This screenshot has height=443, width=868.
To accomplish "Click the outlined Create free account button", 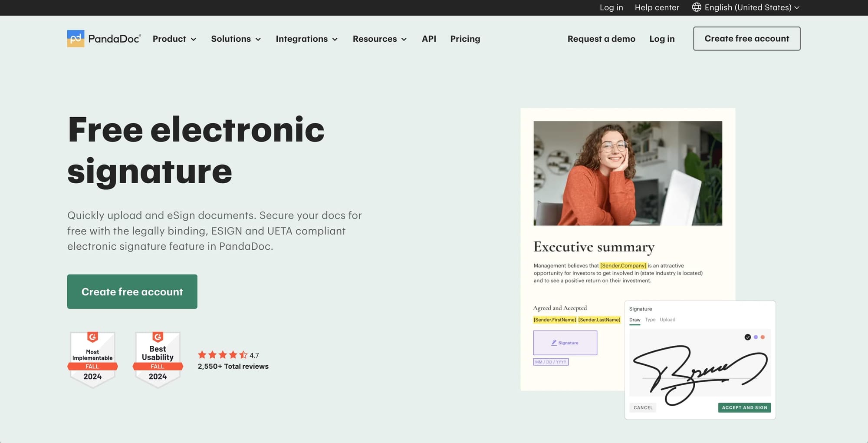I will (746, 39).
